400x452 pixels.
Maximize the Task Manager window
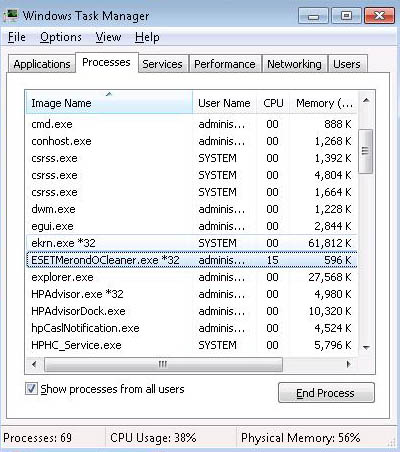click(346, 16)
